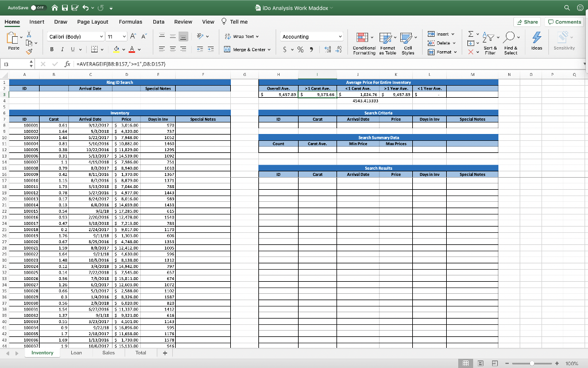Select the Format as Table option
The width and height of the screenshot is (588, 368).
click(386, 42)
